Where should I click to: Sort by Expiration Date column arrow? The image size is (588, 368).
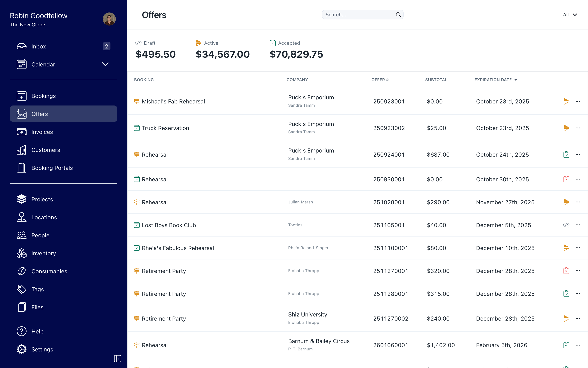(x=516, y=80)
